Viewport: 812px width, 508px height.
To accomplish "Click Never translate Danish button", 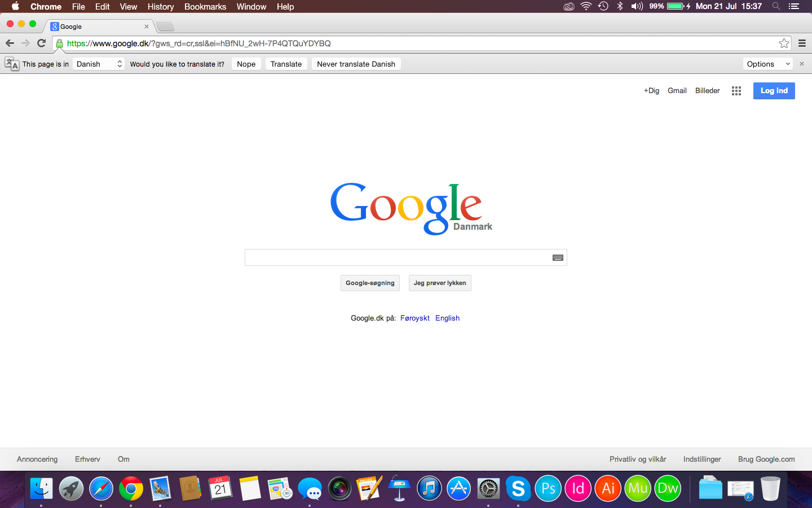I will click(356, 64).
